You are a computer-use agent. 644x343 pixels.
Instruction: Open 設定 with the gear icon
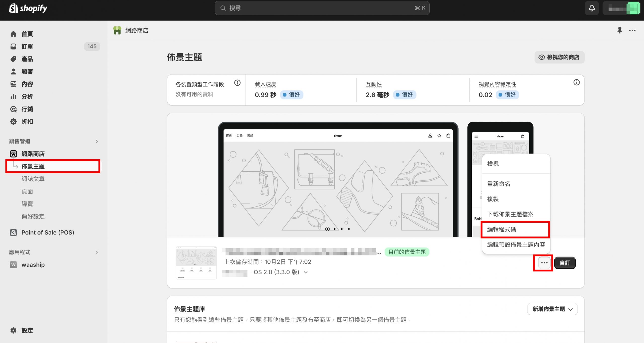pos(14,330)
